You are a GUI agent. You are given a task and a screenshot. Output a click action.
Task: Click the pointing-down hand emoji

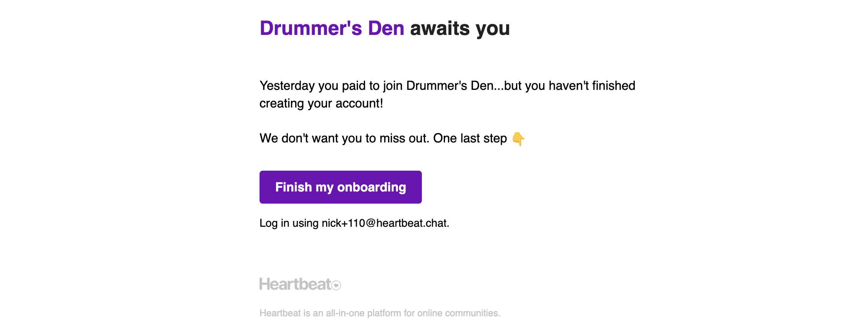(x=518, y=139)
